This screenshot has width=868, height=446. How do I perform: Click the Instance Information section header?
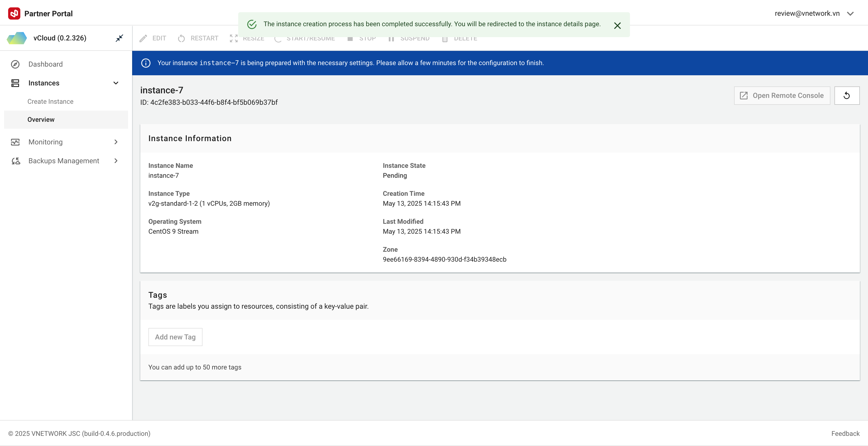click(190, 139)
